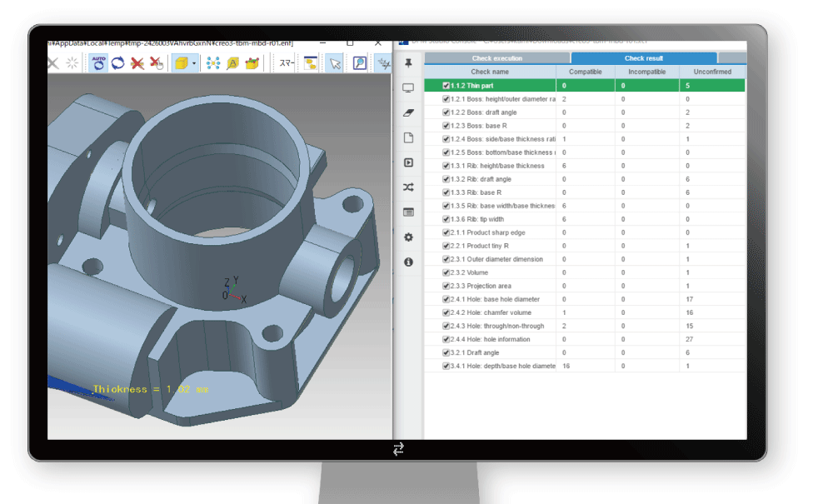Select the yellow cube display icon
Image resolution: width=833 pixels, height=504 pixels.
click(181, 64)
